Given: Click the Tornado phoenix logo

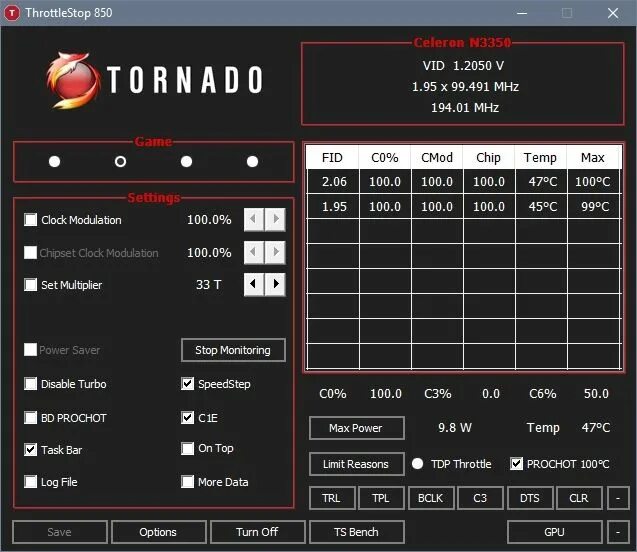Looking at the screenshot, I should click(x=73, y=80).
